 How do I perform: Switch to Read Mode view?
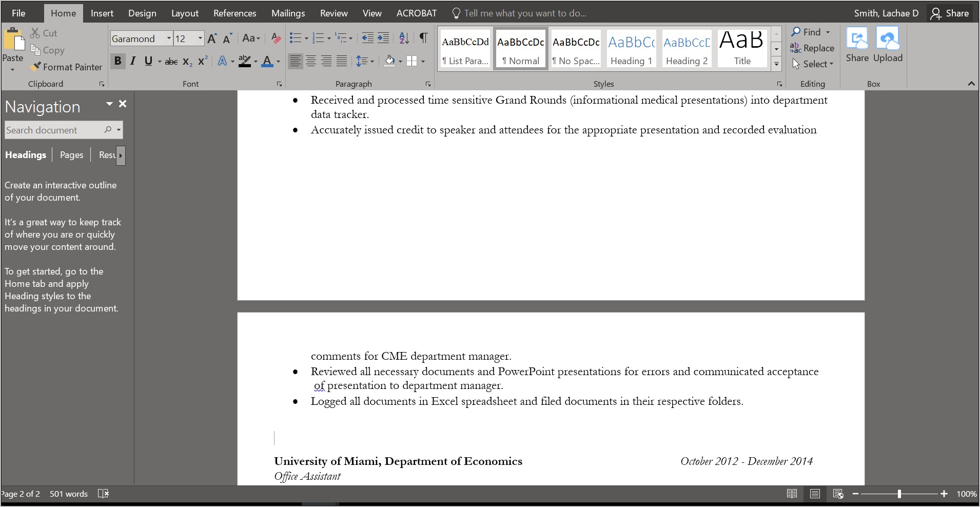pyautogui.click(x=792, y=494)
